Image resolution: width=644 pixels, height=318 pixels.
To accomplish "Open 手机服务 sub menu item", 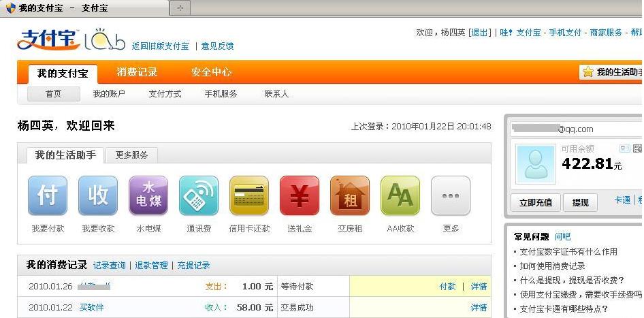I will [x=221, y=94].
